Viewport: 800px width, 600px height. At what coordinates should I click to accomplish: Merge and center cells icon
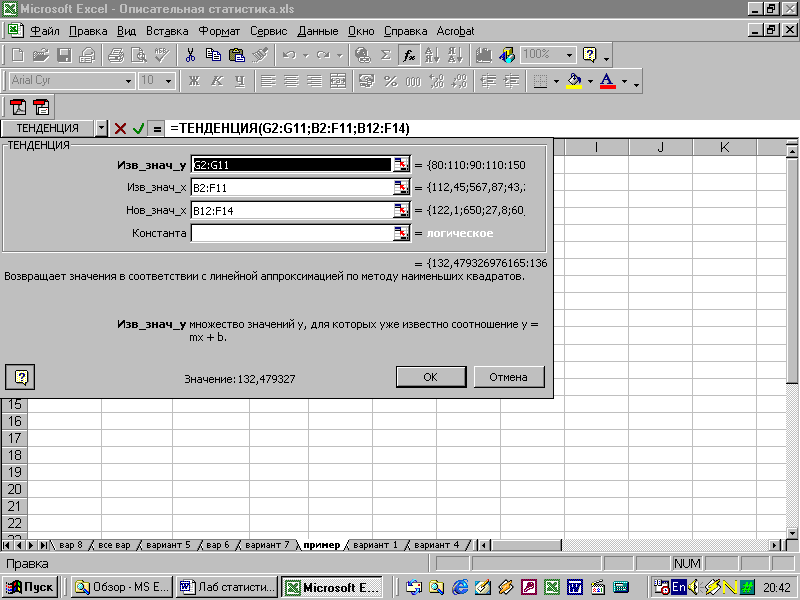click(x=338, y=81)
